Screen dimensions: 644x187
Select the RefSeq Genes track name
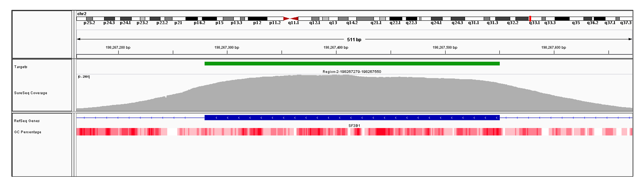(27, 121)
